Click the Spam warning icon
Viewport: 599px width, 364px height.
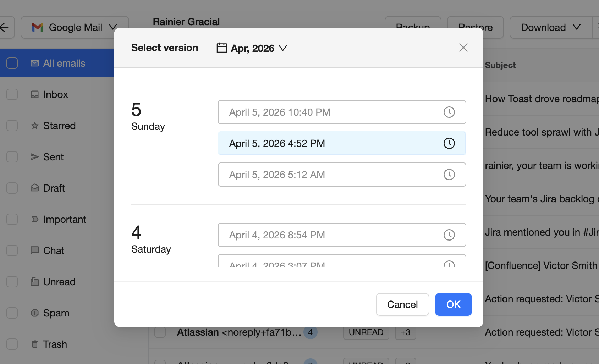(35, 313)
